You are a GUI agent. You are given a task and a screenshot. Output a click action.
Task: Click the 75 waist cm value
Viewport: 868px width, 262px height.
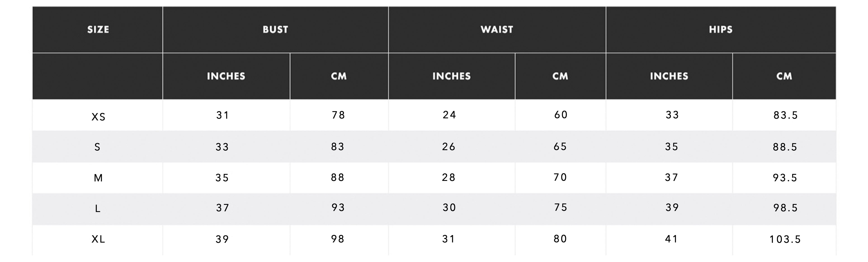tap(561, 207)
